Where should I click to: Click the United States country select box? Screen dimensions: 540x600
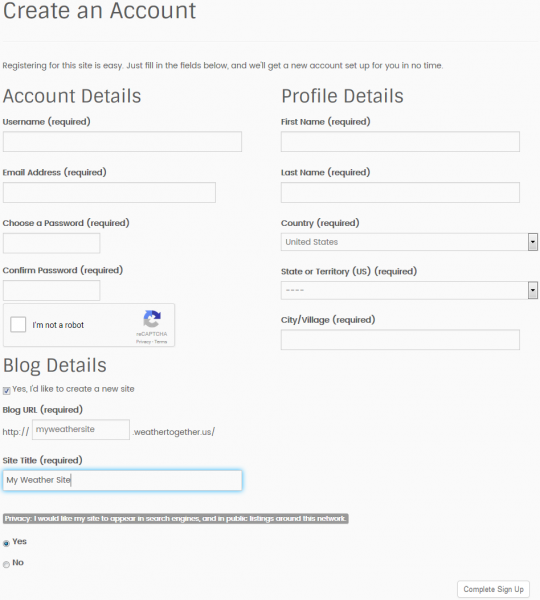[x=409, y=242]
